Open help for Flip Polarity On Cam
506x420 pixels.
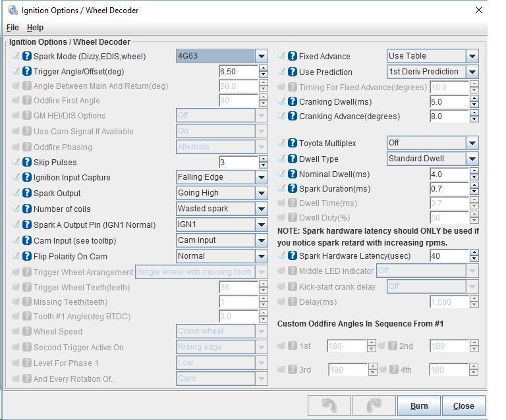pos(27,256)
